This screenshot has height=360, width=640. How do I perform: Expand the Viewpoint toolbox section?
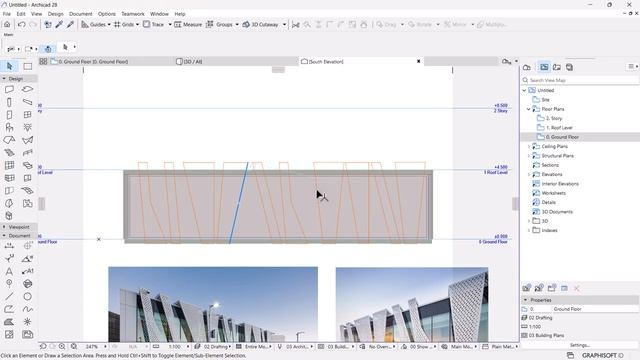tap(4, 227)
